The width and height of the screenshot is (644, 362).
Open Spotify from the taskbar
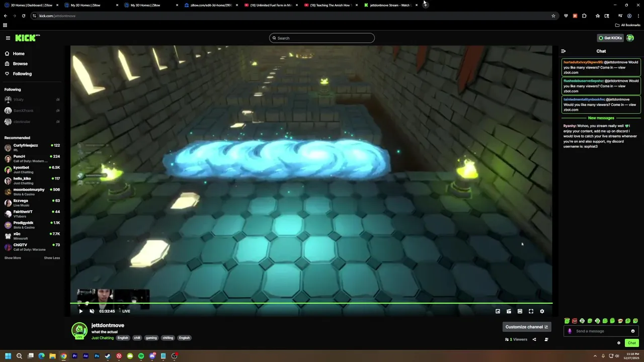[x=141, y=356]
